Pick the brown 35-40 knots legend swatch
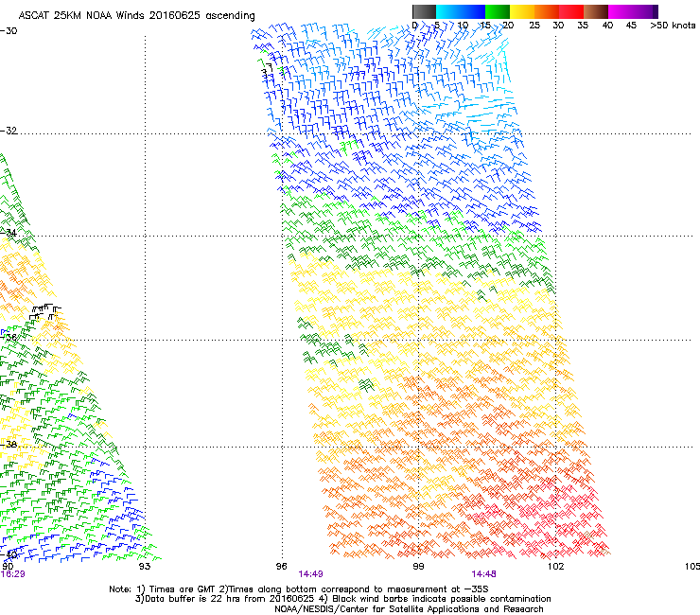 pos(596,11)
